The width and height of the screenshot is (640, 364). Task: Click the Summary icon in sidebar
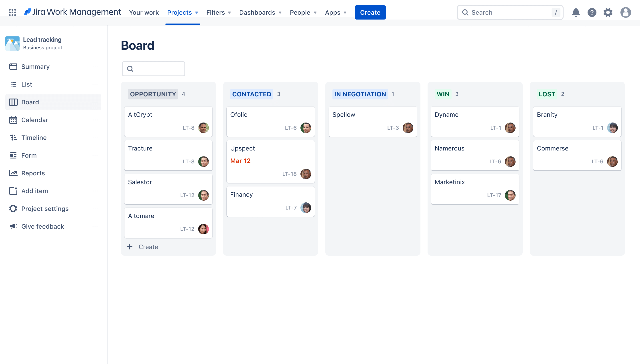(x=14, y=66)
